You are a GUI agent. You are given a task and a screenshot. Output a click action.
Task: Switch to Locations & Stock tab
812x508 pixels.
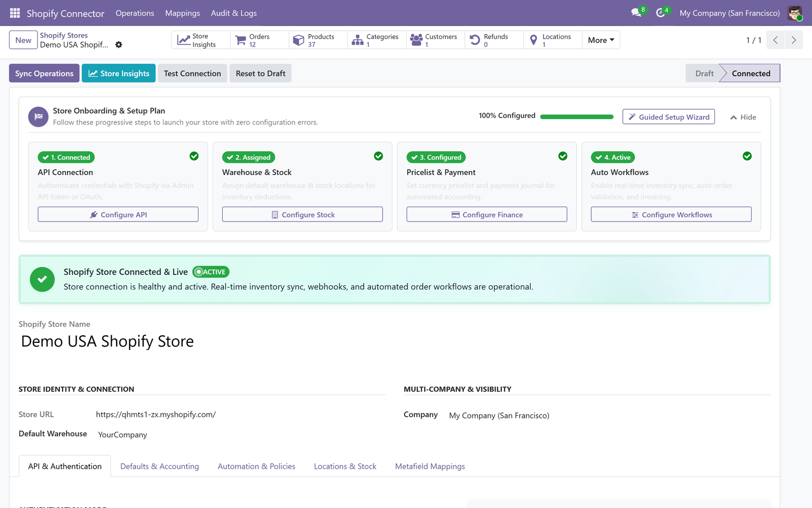point(345,466)
